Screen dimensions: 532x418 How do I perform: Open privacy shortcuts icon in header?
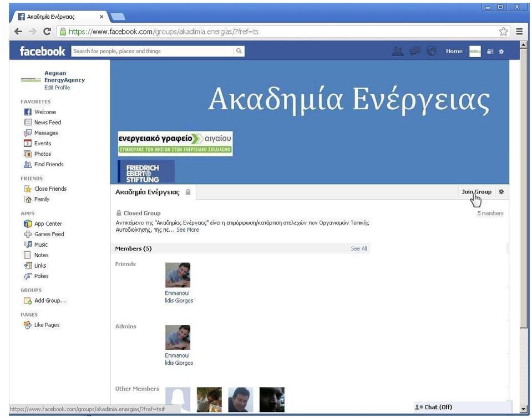pos(490,52)
